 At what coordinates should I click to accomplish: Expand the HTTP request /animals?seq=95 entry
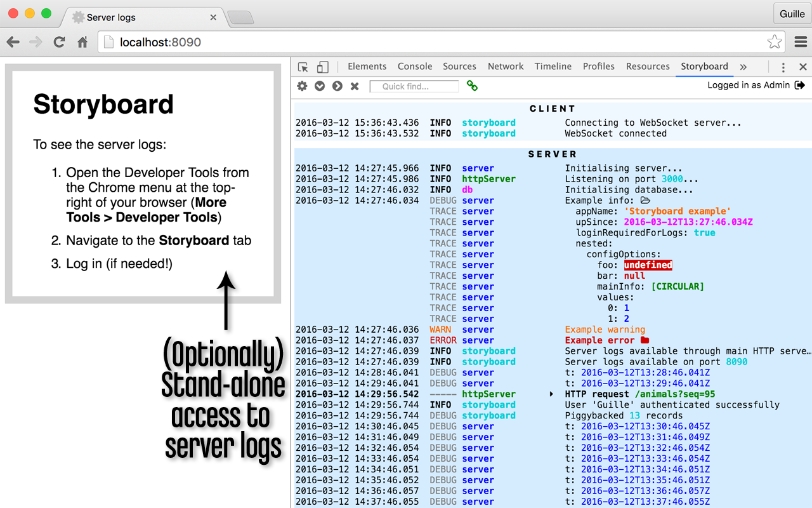(550, 394)
